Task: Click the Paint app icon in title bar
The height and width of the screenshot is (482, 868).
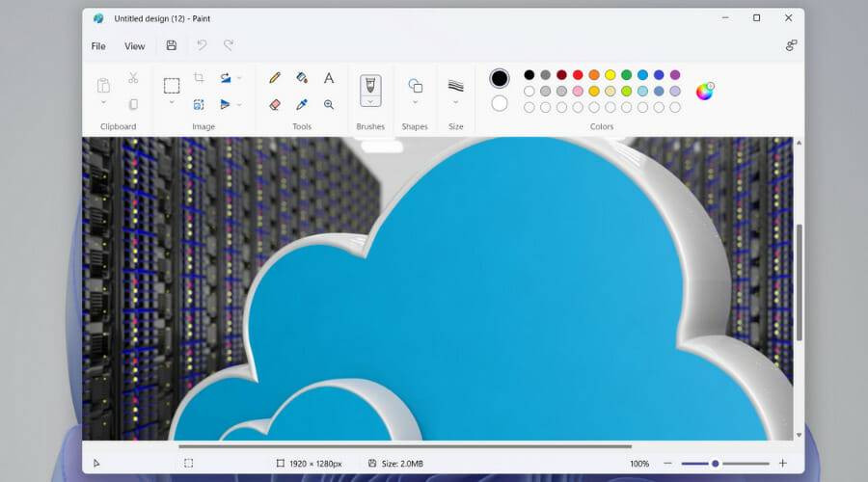Action: click(x=98, y=18)
